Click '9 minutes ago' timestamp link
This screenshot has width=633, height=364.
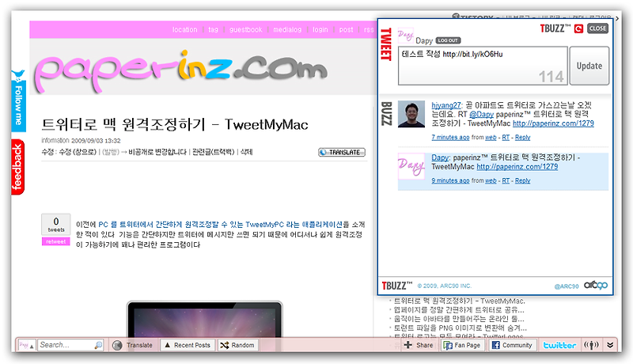pyautogui.click(x=450, y=180)
